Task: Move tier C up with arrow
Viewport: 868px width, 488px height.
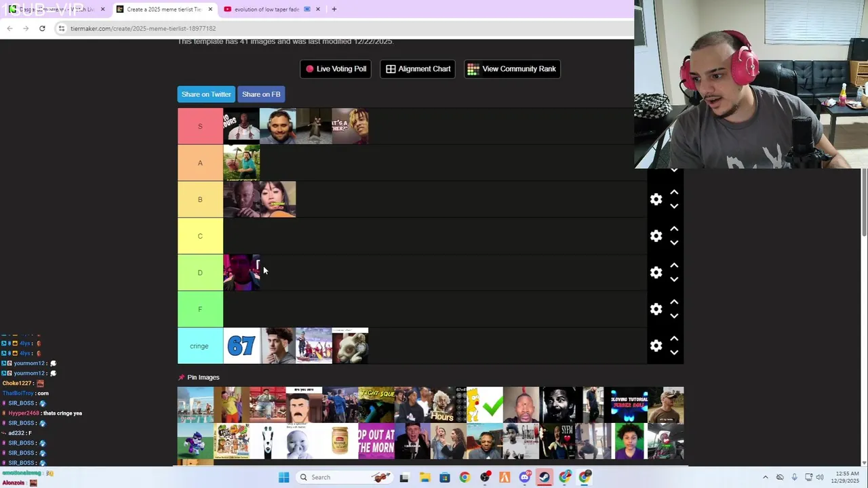Action: point(674,229)
